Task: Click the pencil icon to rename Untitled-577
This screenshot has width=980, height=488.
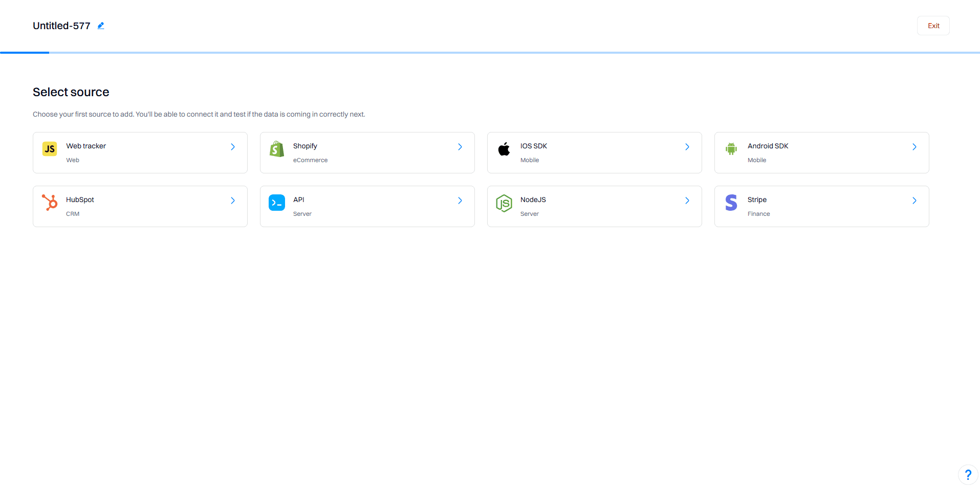Action: [x=100, y=25]
